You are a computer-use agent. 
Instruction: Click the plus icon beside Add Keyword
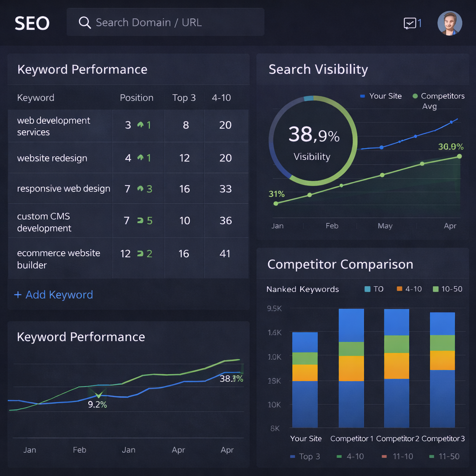tap(18, 295)
